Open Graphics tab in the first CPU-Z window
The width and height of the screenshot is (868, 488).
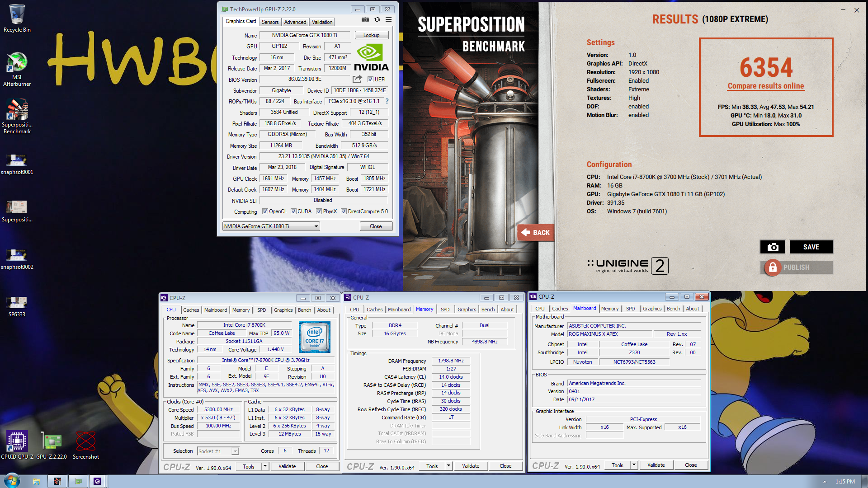(283, 310)
